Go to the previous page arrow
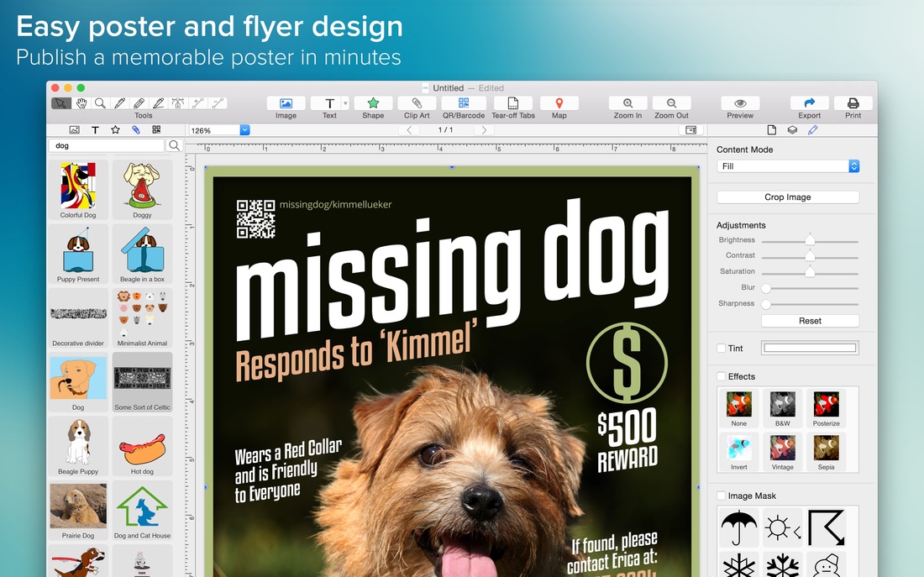 409,130
